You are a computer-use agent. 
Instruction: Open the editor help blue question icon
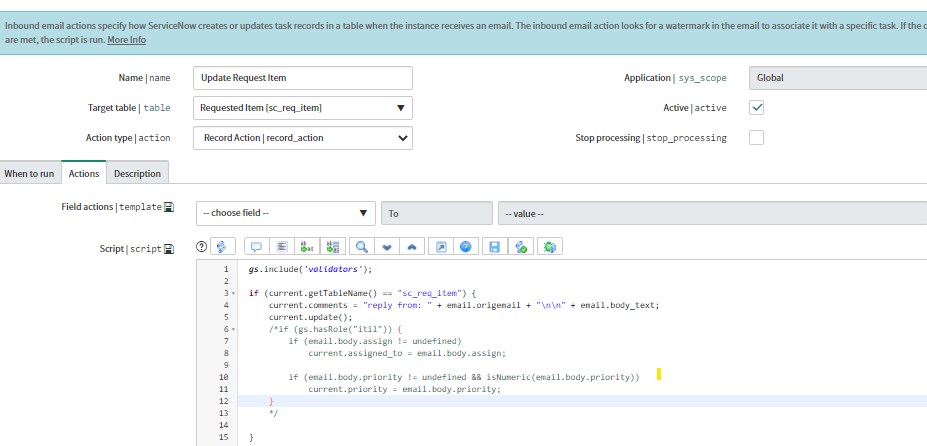pos(466,247)
